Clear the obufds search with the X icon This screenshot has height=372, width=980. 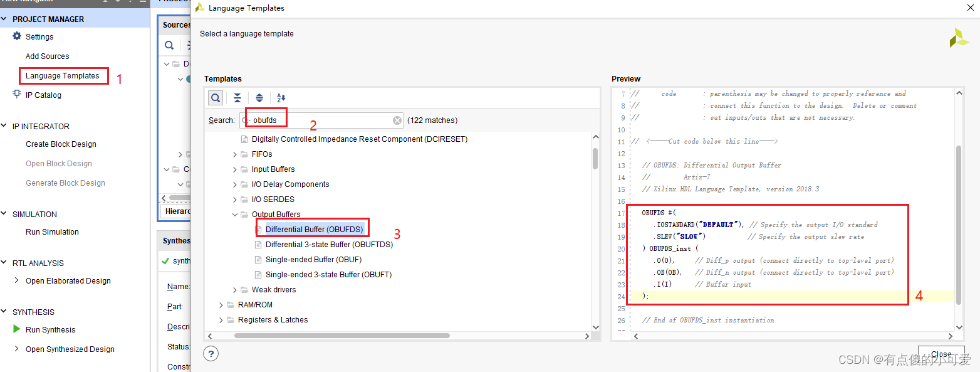(397, 120)
